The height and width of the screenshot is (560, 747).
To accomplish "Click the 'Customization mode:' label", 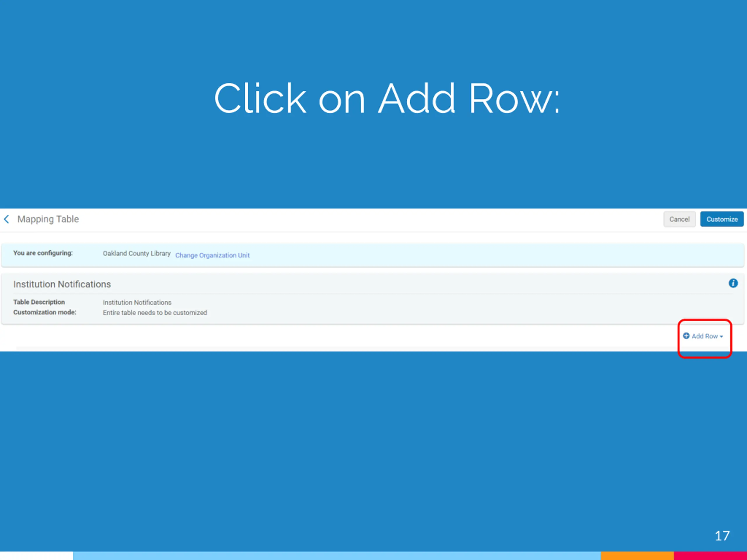I will tap(45, 312).
